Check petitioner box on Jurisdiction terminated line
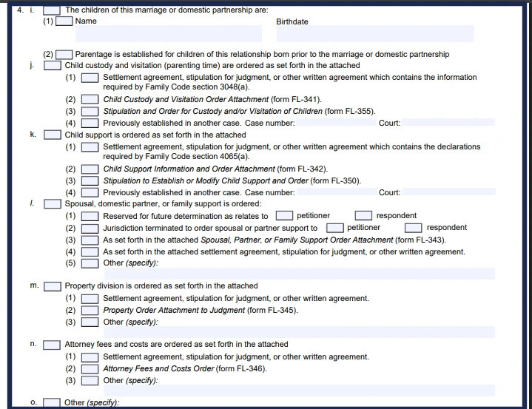Image resolution: width=532 pixels, height=409 pixels. pyautogui.click(x=335, y=228)
